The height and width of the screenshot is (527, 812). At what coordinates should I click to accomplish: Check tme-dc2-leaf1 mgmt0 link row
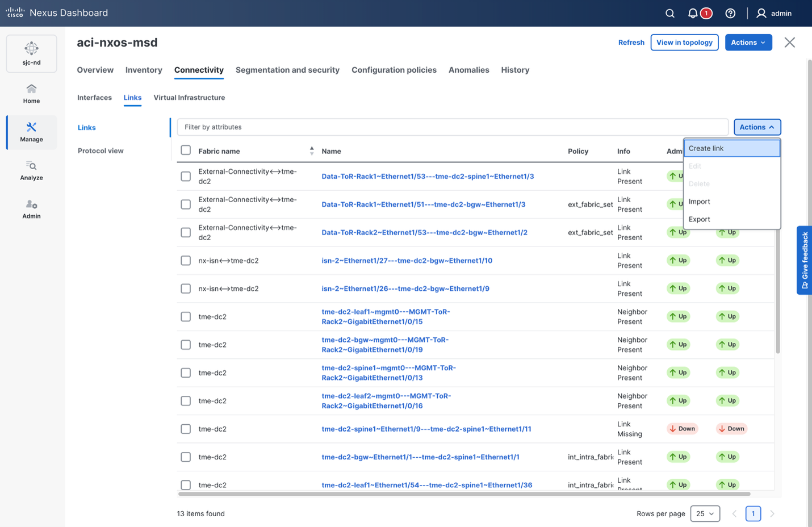tap(186, 316)
